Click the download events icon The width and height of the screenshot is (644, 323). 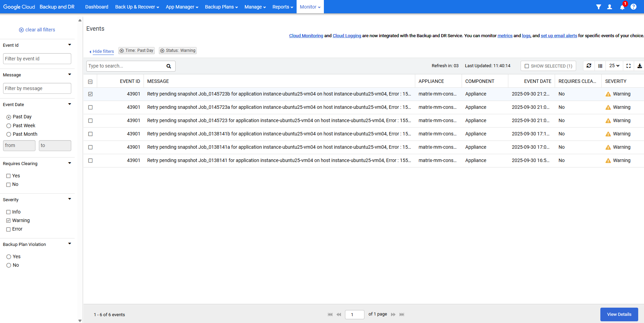tap(640, 66)
